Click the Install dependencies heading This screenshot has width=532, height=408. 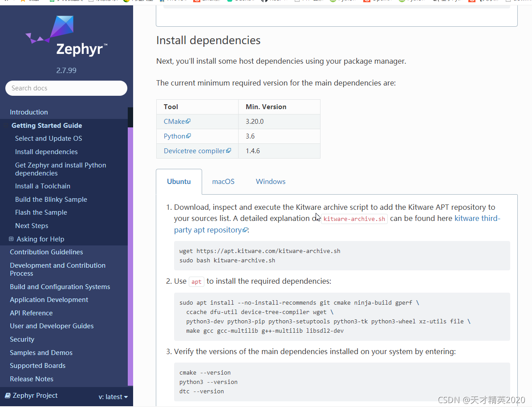coord(208,41)
